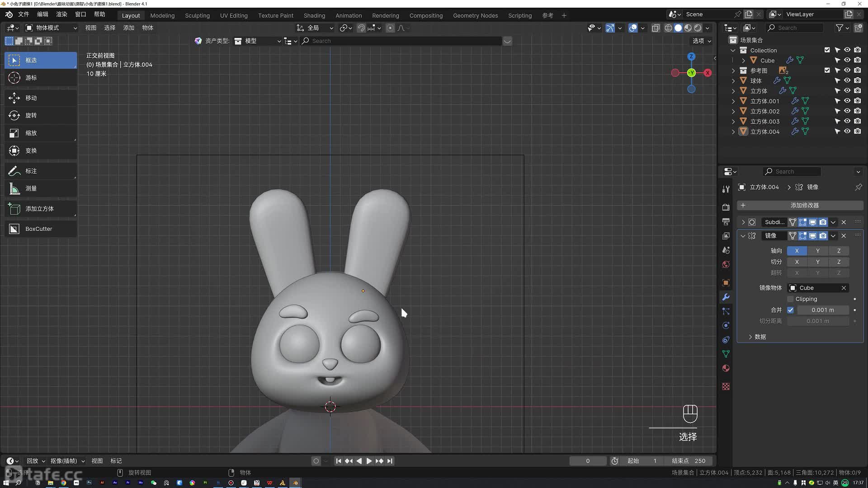Viewport: 868px width, 488px height.
Task: Open the Object Mode (物体模式) dropdown
Action: click(52, 28)
